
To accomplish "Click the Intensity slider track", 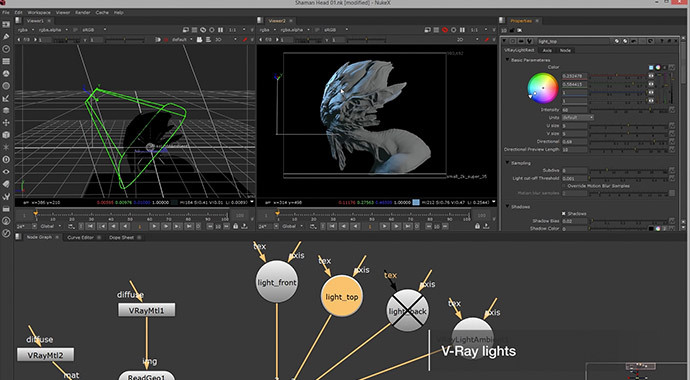I will [x=628, y=110].
